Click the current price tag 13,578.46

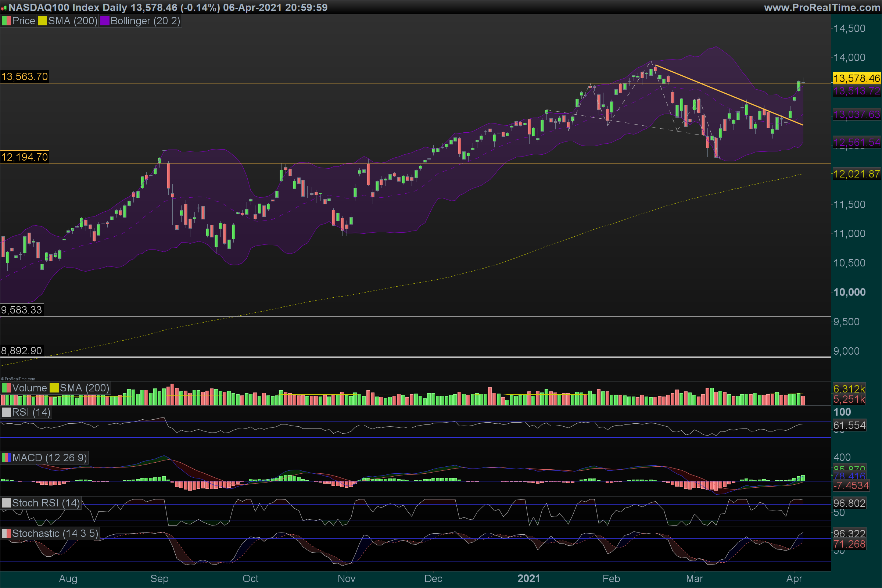(856, 78)
